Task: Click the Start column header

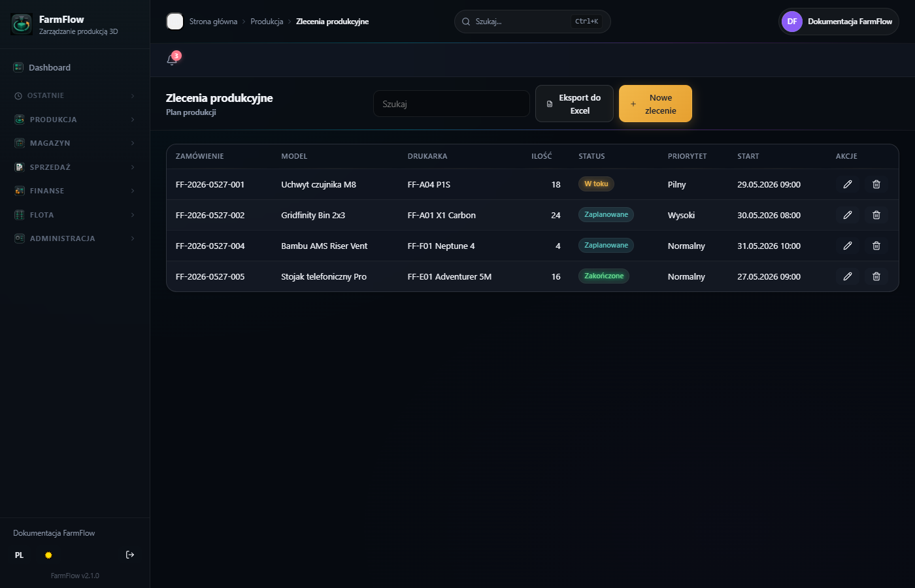Action: (748, 156)
